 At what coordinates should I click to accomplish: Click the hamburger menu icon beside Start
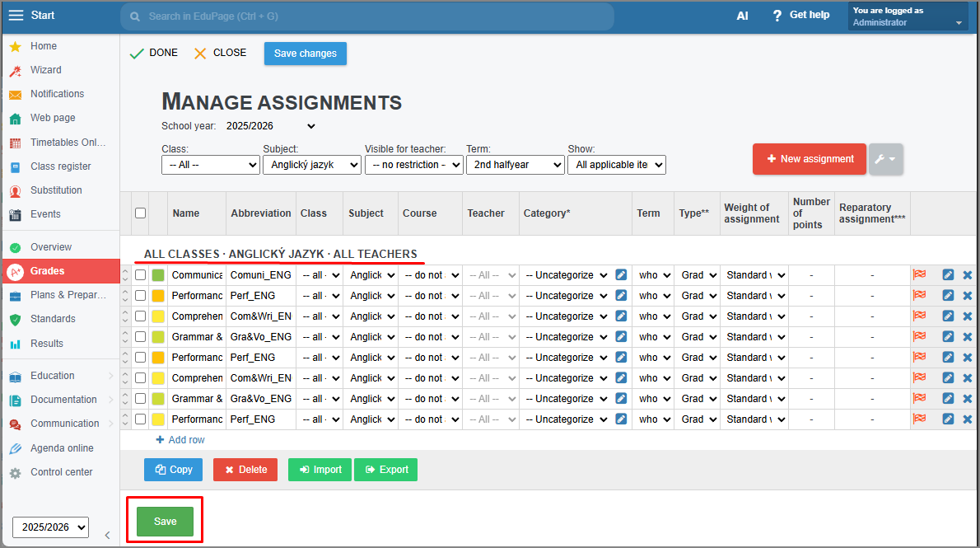[x=16, y=16]
